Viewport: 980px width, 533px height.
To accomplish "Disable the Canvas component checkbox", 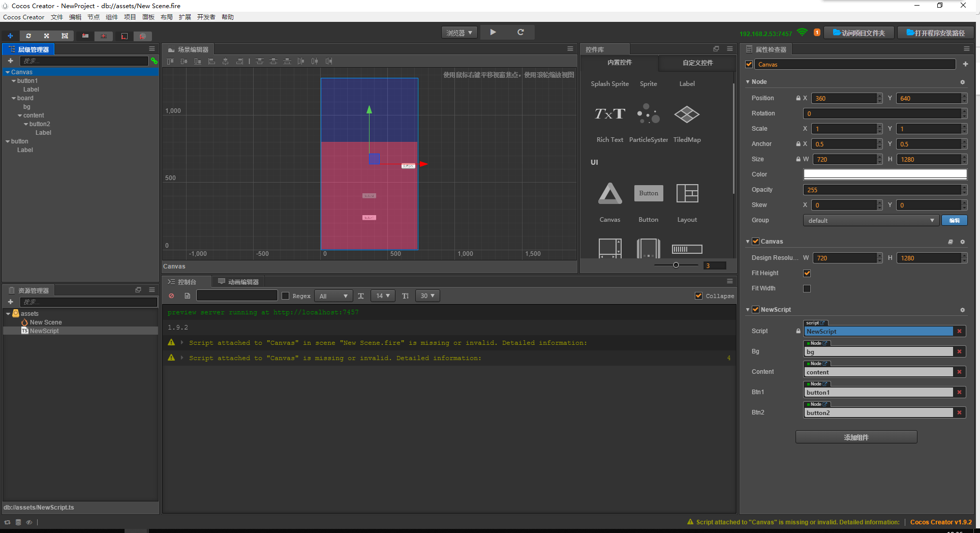I will [756, 242].
